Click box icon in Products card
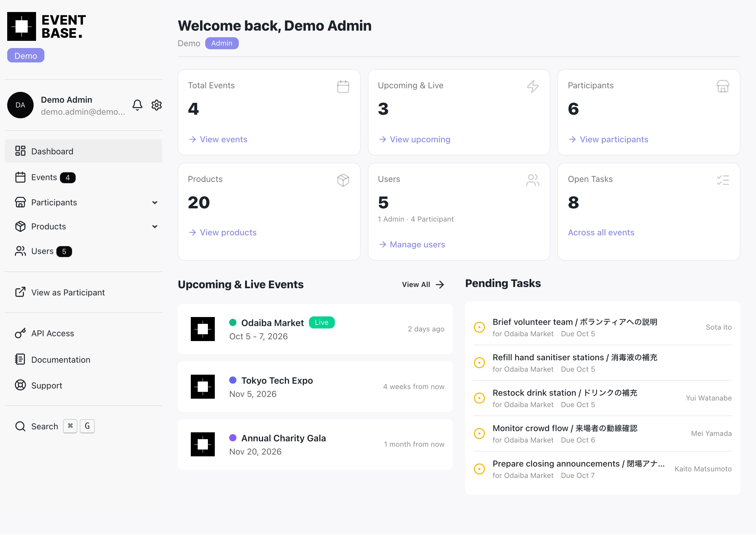This screenshot has height=535, width=756. click(343, 180)
